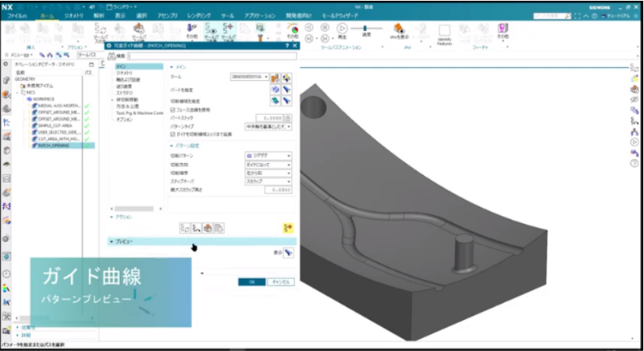Toggle 'Extend guide to cut area edge' checkbox
The image size is (644, 351).
coord(173,134)
